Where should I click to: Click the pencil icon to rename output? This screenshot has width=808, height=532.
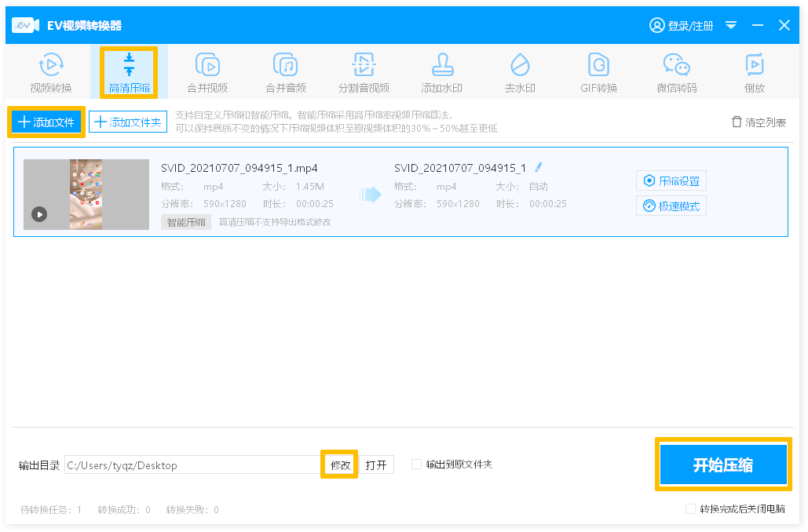coord(539,167)
